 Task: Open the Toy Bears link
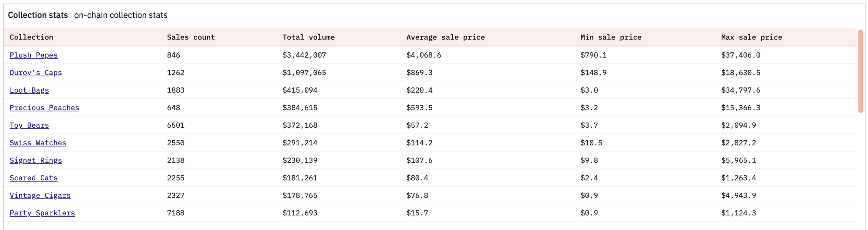click(29, 125)
